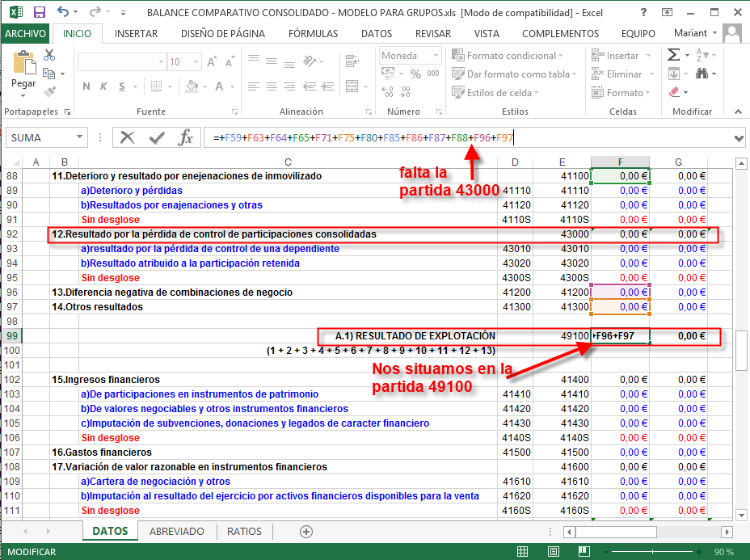
Task: Open the Moneda number format dropdown
Action: coord(436,56)
